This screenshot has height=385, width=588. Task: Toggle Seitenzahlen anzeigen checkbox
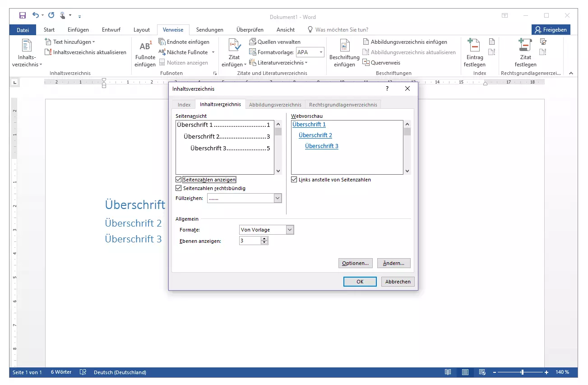(x=179, y=180)
